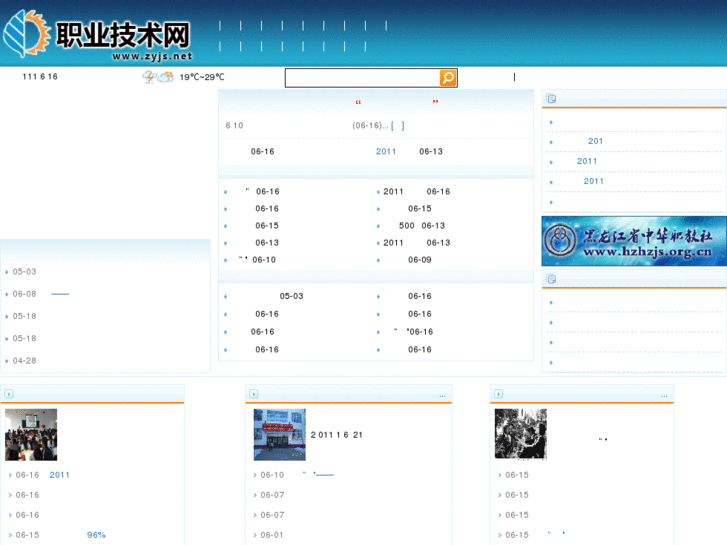Click the header icon above the classroom photo

9,394
